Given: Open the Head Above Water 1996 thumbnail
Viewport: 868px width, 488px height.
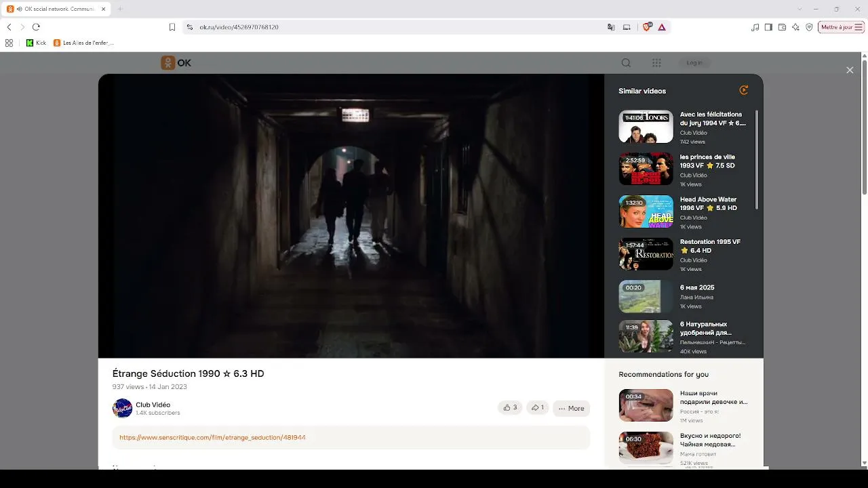Looking at the screenshot, I should click(x=646, y=211).
